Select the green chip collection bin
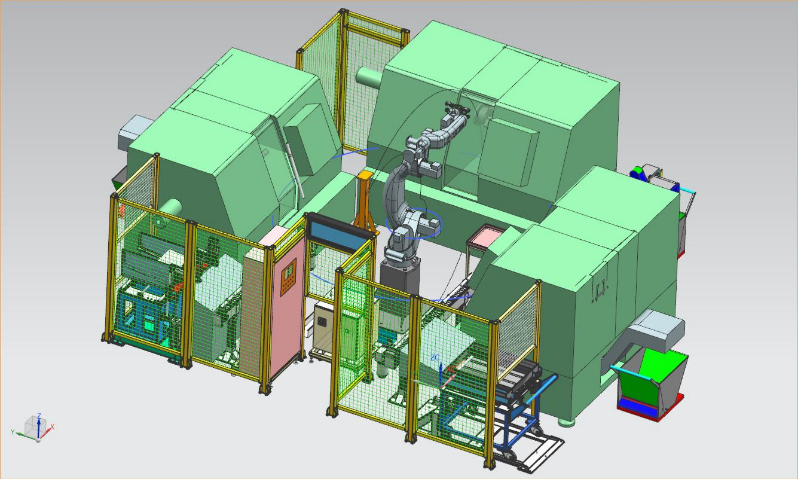798x479 pixels. (x=651, y=379)
